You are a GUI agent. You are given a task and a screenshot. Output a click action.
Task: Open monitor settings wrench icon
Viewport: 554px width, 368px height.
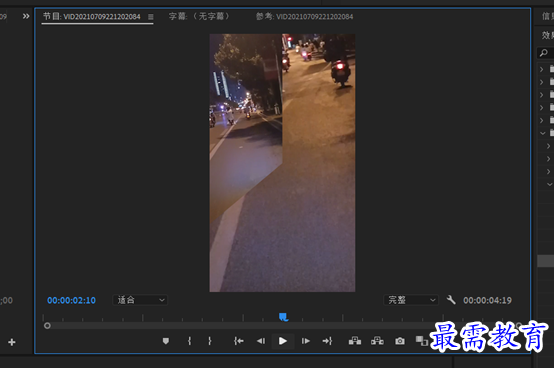pyautogui.click(x=451, y=300)
